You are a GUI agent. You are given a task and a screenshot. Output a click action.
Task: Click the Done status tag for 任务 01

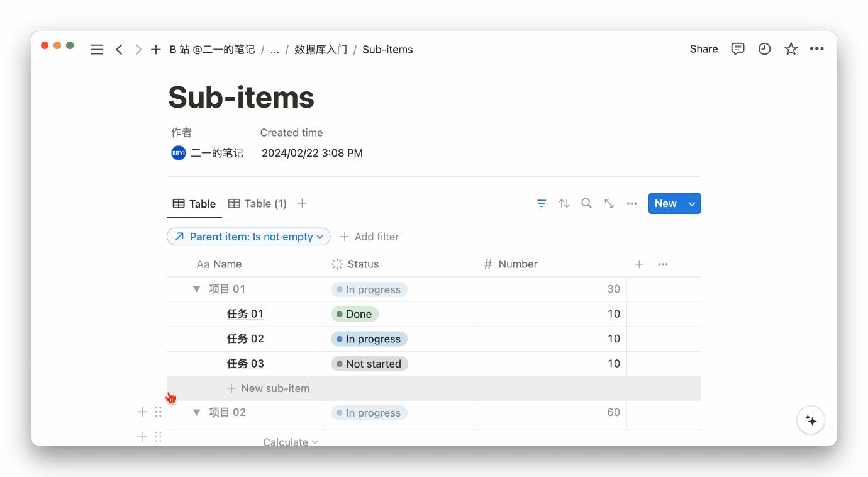pyautogui.click(x=355, y=314)
